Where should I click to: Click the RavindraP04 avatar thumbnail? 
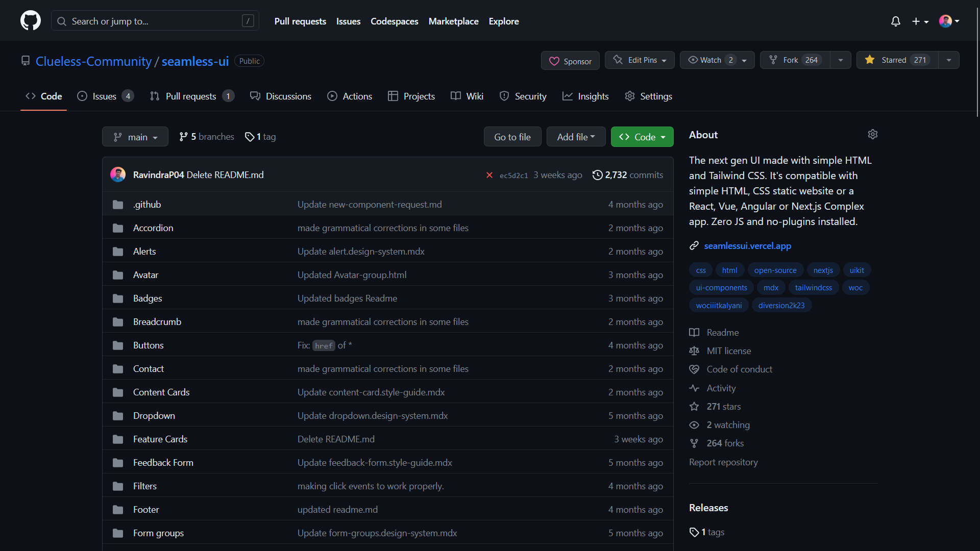[118, 174]
